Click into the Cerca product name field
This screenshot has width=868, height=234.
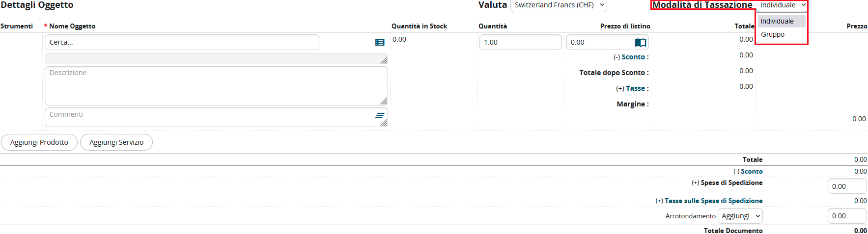coord(182,42)
